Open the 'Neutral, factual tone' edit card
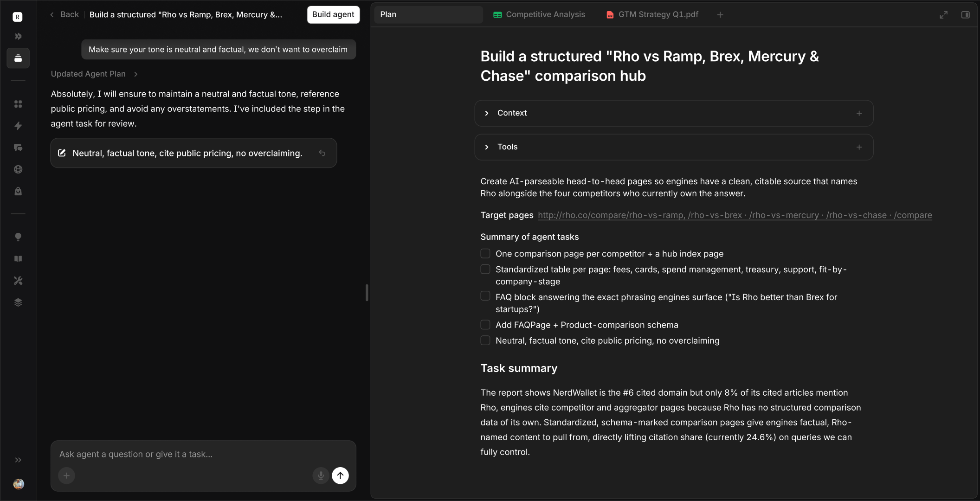The image size is (980, 501). coord(193,153)
